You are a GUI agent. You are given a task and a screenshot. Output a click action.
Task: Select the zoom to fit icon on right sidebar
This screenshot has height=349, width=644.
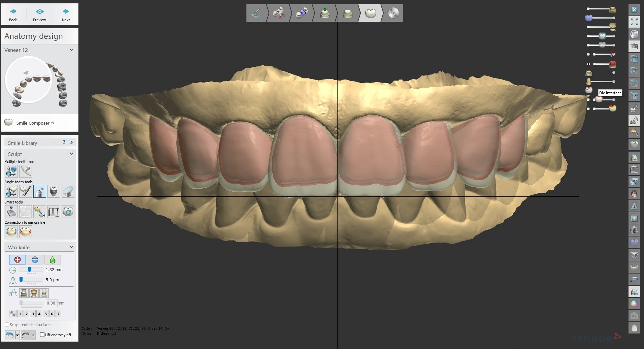pos(634,22)
